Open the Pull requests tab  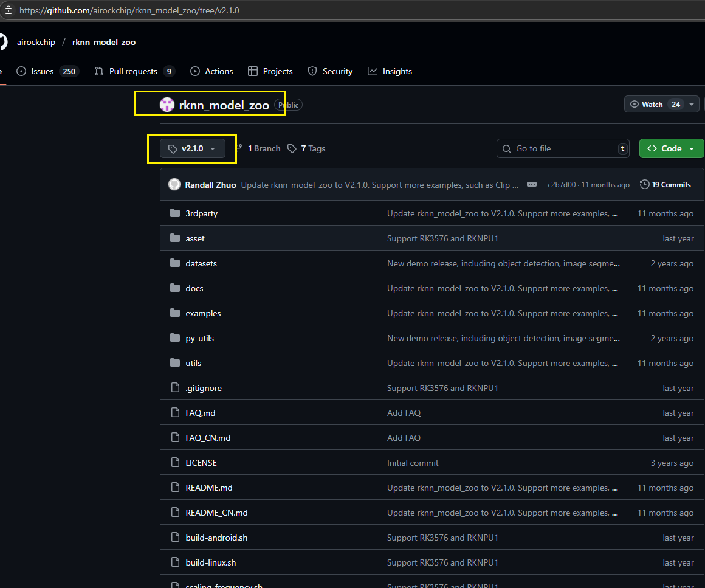tap(134, 71)
